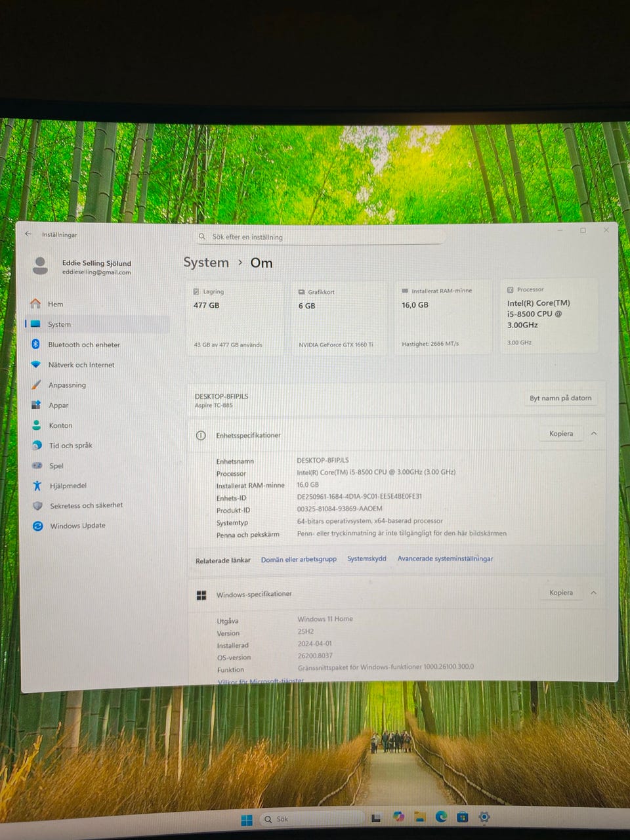Go to Hem in the sidebar
630x840 pixels.
click(55, 304)
